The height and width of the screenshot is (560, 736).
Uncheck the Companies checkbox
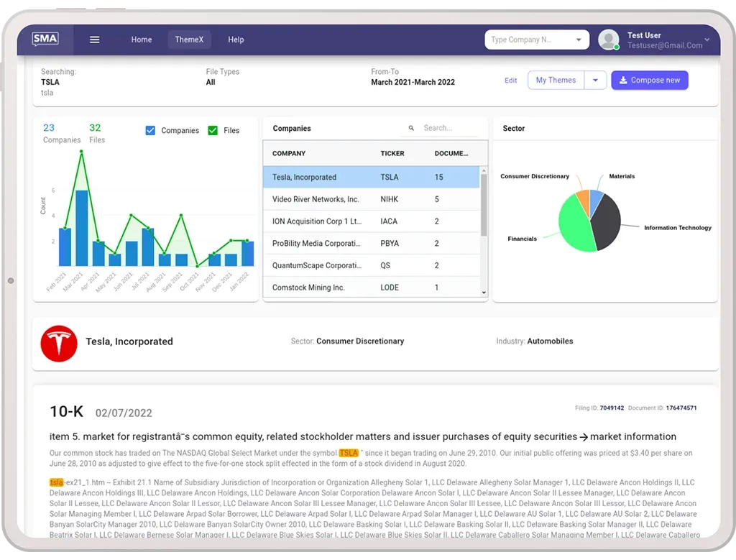click(x=149, y=130)
